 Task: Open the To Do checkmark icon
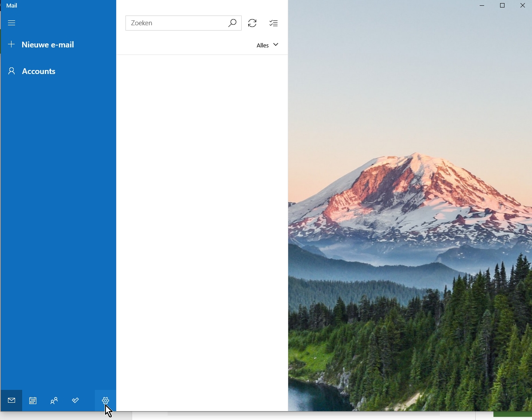75,401
